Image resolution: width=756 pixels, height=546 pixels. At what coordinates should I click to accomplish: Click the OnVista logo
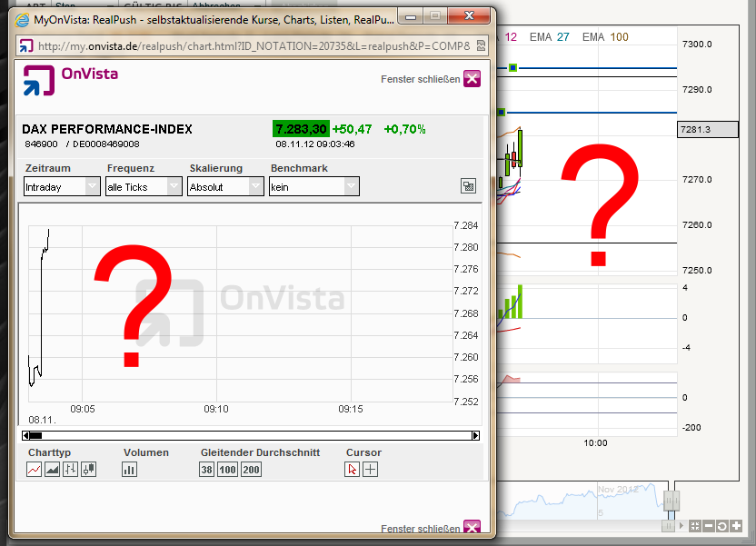pyautogui.click(x=70, y=80)
